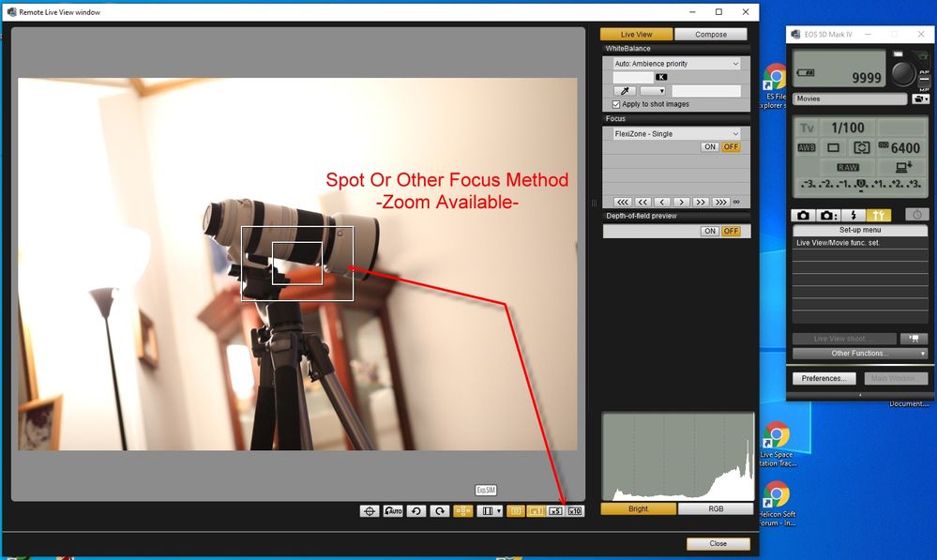This screenshot has height=560, width=937.
Task: Toggle the Apply to shot images checkbox
Action: (x=616, y=104)
